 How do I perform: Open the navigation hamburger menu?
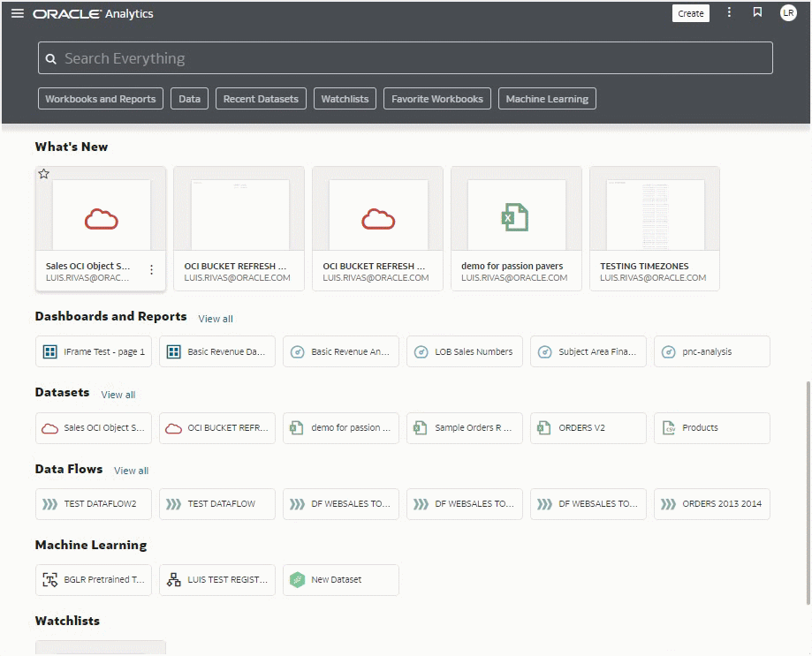tap(17, 13)
